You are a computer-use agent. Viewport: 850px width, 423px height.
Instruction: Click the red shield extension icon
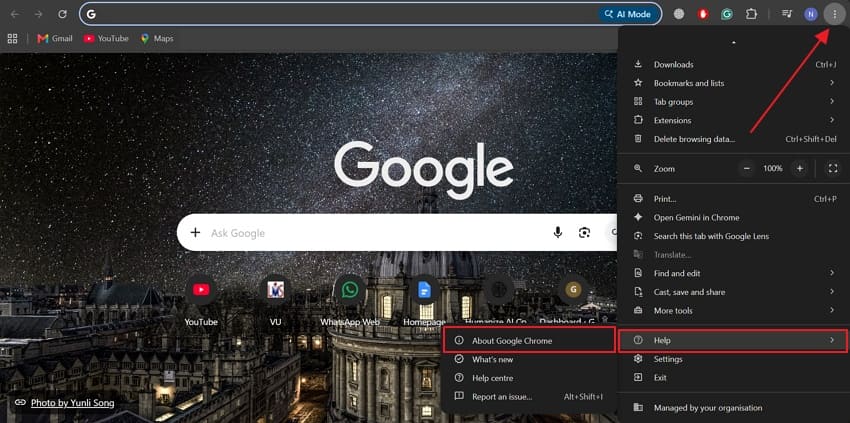pos(703,14)
